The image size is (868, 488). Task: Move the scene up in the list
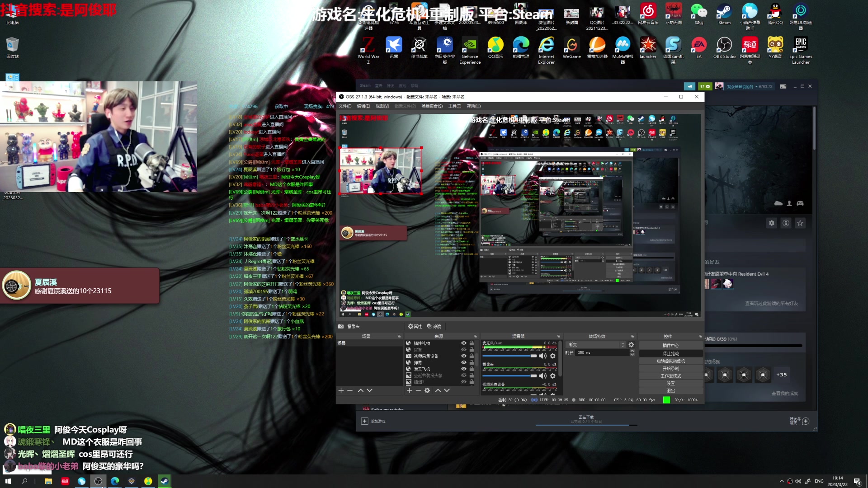point(361,390)
